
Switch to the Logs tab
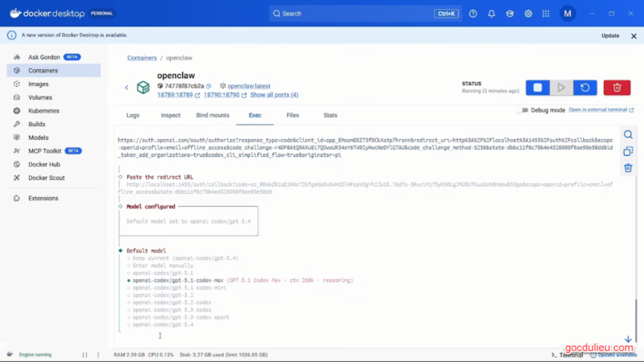133,116
